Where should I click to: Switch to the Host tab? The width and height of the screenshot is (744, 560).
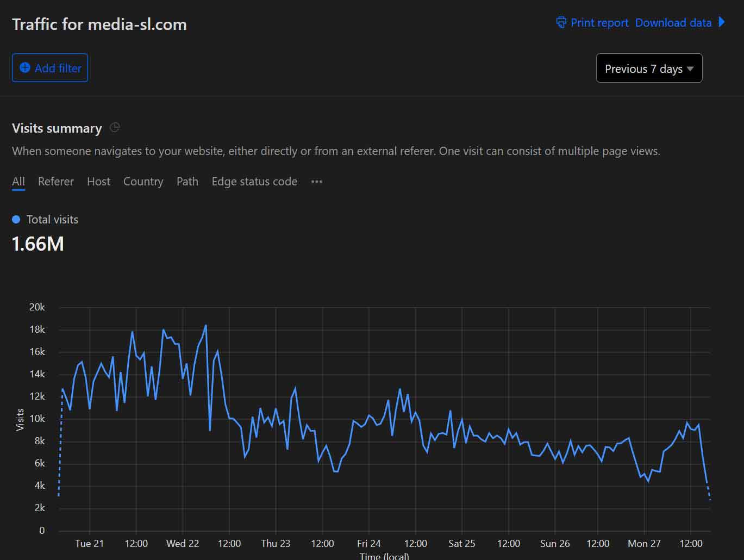[98, 182]
